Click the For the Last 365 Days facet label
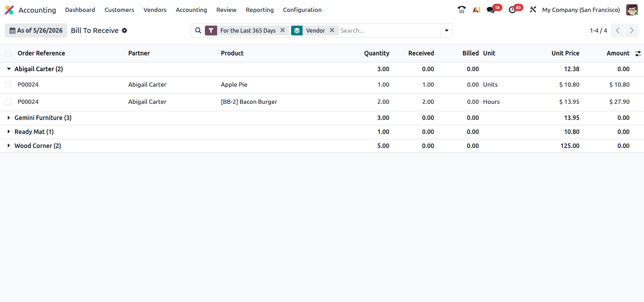 point(248,31)
